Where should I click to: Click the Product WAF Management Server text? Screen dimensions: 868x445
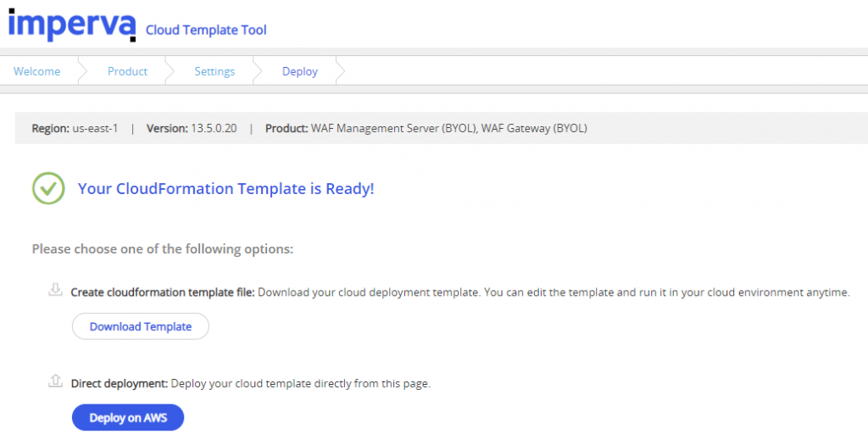(x=426, y=129)
